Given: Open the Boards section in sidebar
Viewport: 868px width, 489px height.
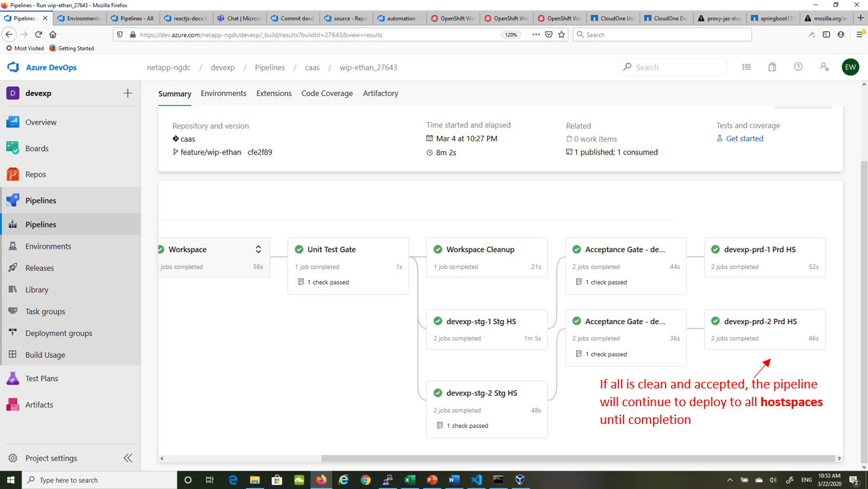Looking at the screenshot, I should click(37, 149).
